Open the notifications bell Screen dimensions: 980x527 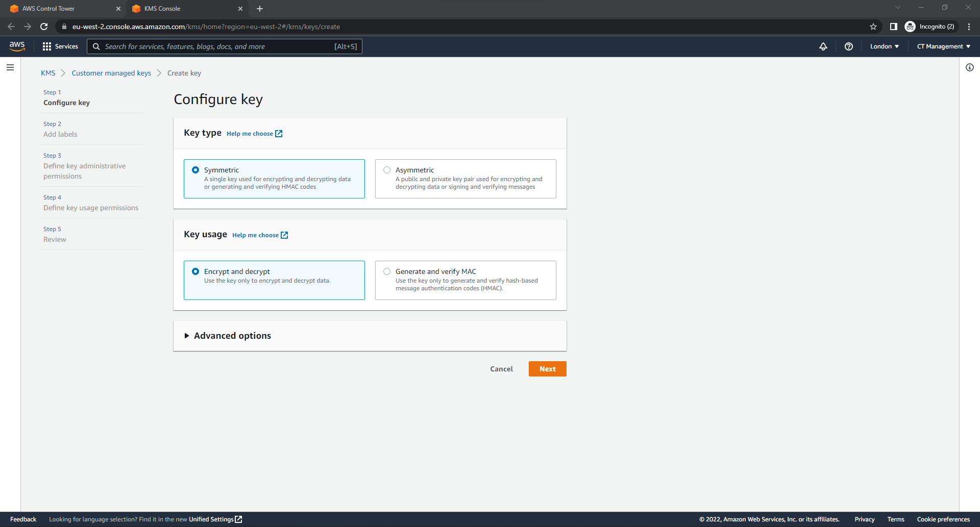click(823, 46)
